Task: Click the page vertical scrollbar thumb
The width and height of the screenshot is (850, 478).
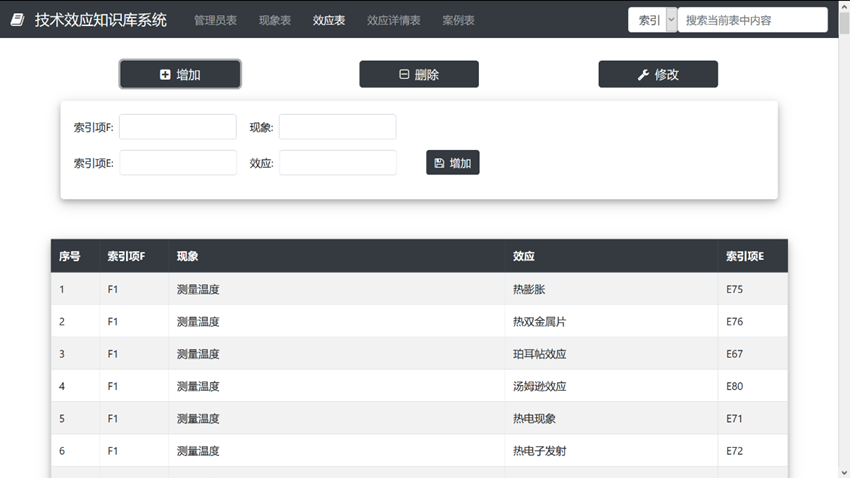Action: click(x=844, y=22)
